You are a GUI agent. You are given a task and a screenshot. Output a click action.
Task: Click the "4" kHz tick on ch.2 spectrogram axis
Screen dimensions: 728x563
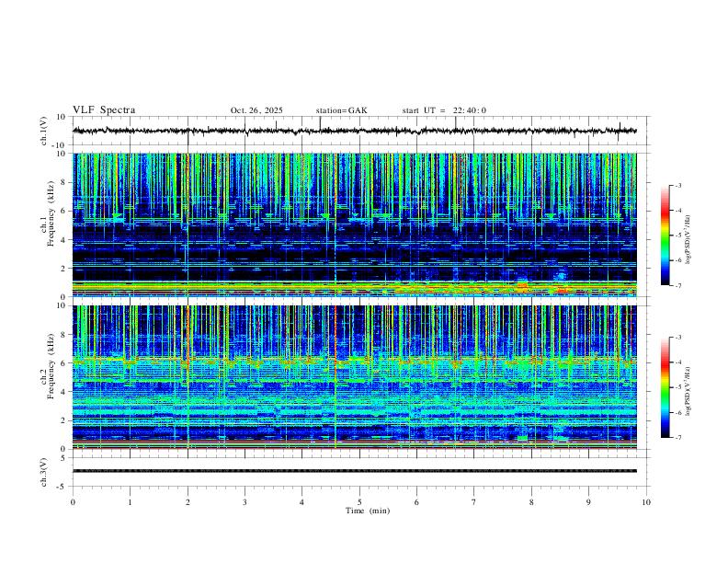pyautogui.click(x=64, y=392)
